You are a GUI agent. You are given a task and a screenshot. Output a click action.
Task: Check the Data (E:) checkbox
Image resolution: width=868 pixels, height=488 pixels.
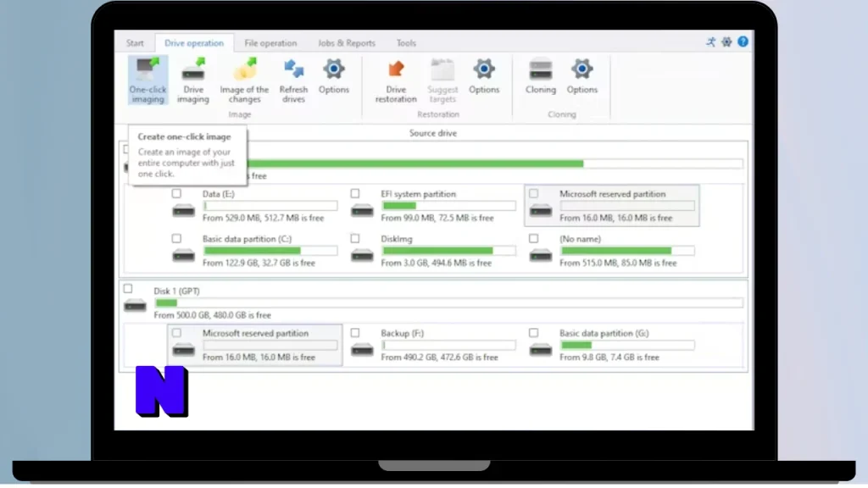click(176, 194)
